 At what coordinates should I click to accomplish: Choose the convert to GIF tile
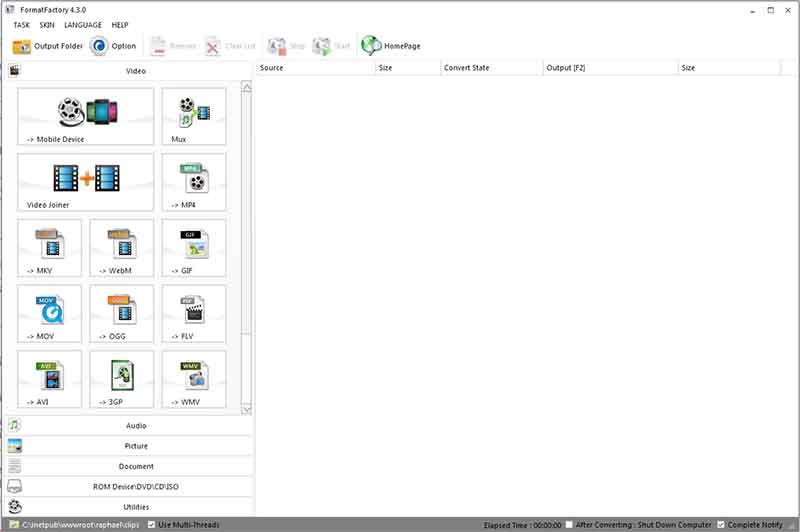tap(194, 248)
